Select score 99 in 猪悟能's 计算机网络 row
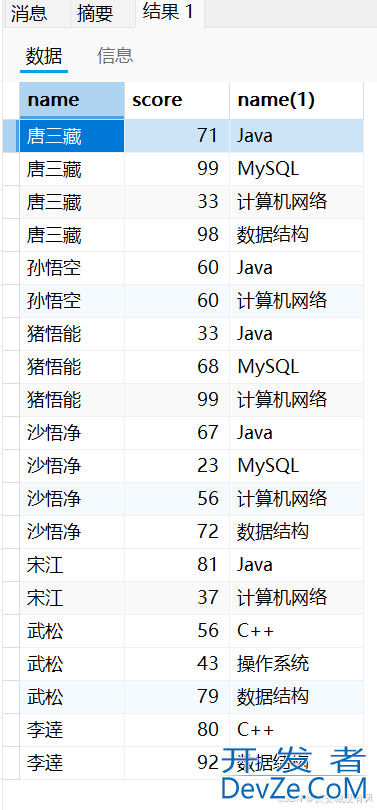 pyautogui.click(x=177, y=400)
